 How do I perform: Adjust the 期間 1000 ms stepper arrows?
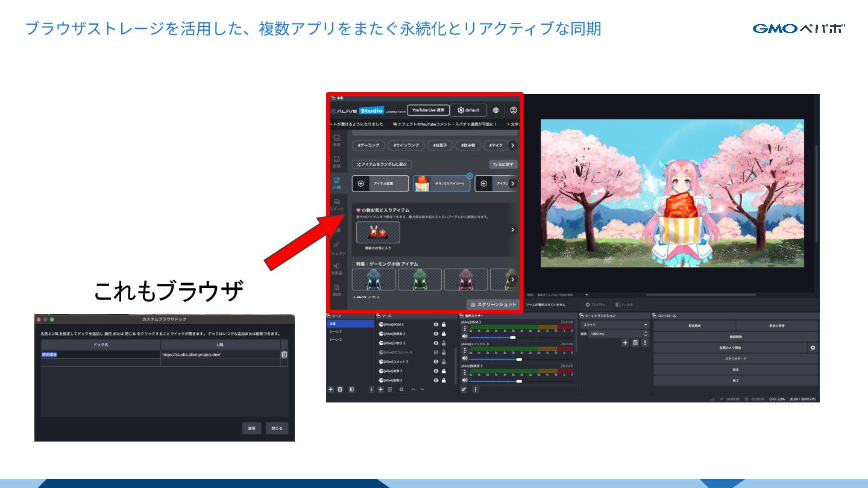pos(646,334)
